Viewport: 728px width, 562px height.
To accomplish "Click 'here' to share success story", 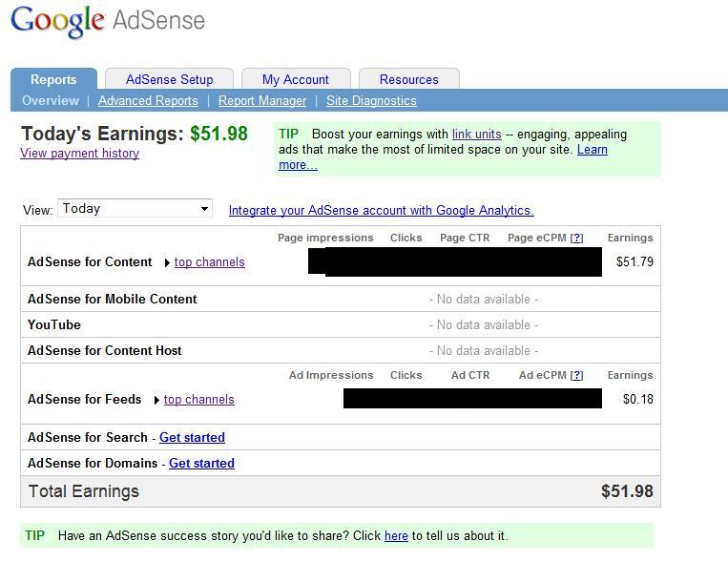I will tap(396, 536).
